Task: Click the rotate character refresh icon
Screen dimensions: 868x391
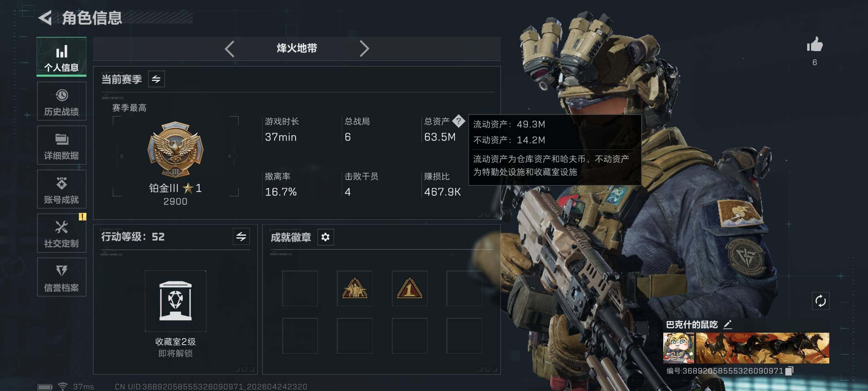Action: pos(821,301)
